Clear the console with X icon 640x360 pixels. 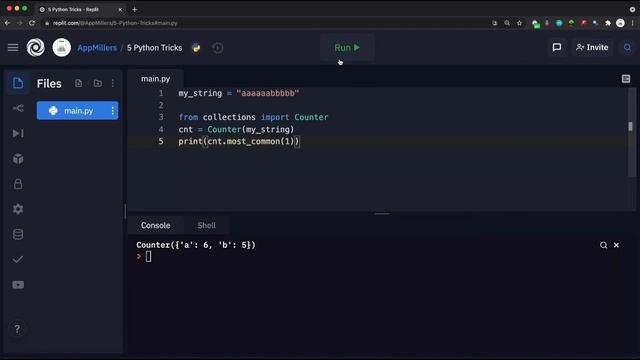point(616,245)
